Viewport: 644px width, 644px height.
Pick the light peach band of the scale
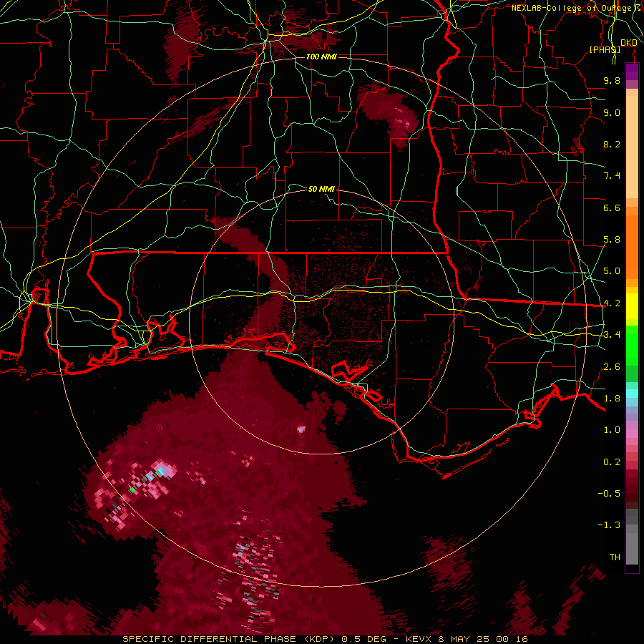tap(632, 147)
